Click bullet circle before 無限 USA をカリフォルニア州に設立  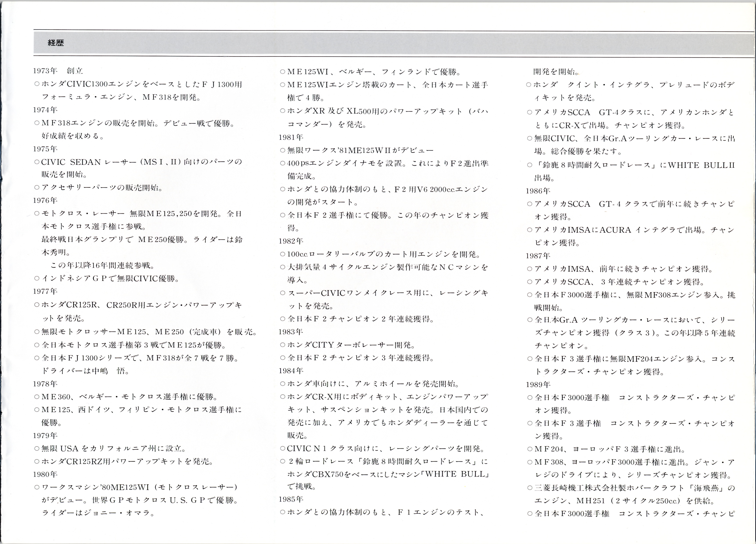pyautogui.click(x=37, y=449)
